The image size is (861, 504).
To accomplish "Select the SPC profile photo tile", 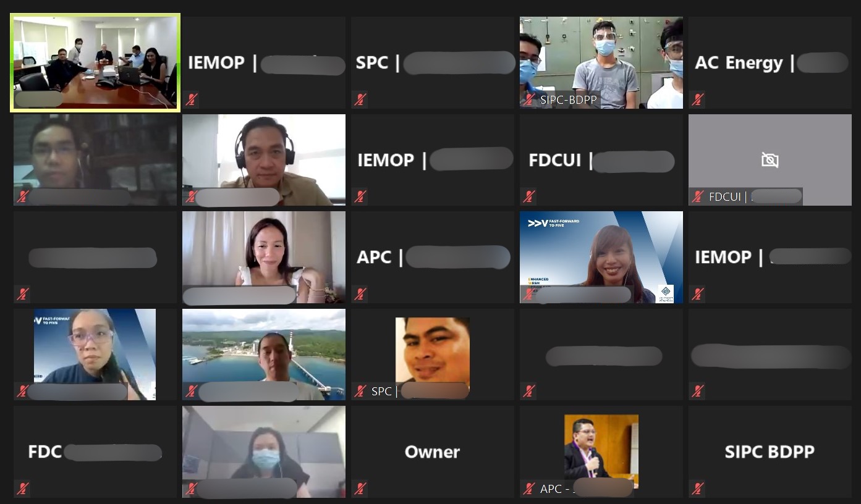I will [433, 355].
